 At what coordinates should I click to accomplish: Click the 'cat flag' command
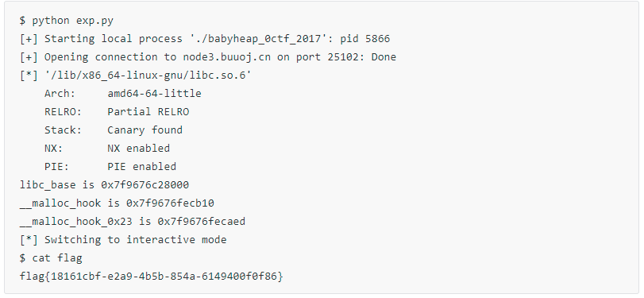57,258
